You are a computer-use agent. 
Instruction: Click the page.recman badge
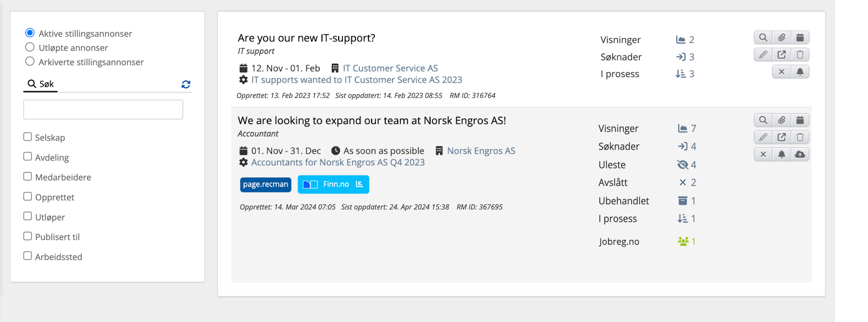point(266,184)
